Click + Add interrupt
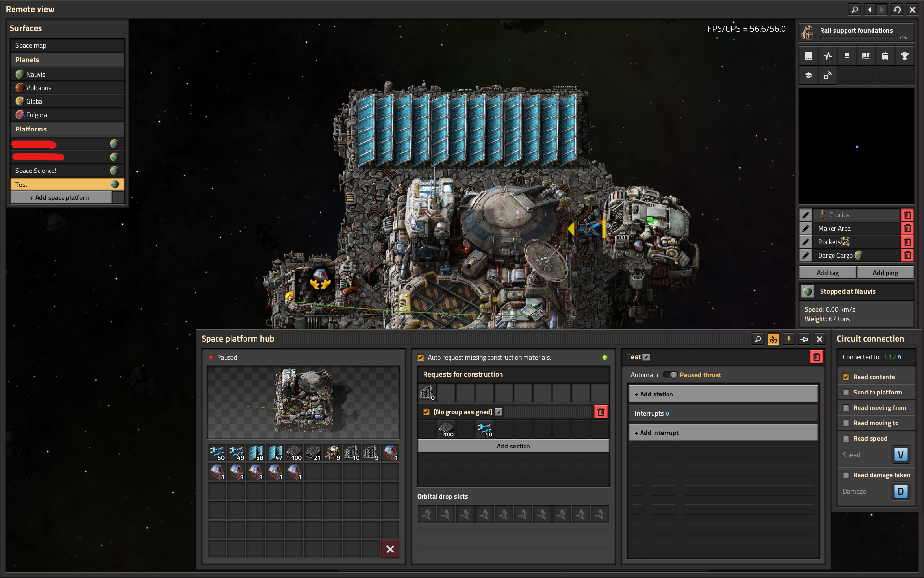Screen dimensions: 924x578 723,433
